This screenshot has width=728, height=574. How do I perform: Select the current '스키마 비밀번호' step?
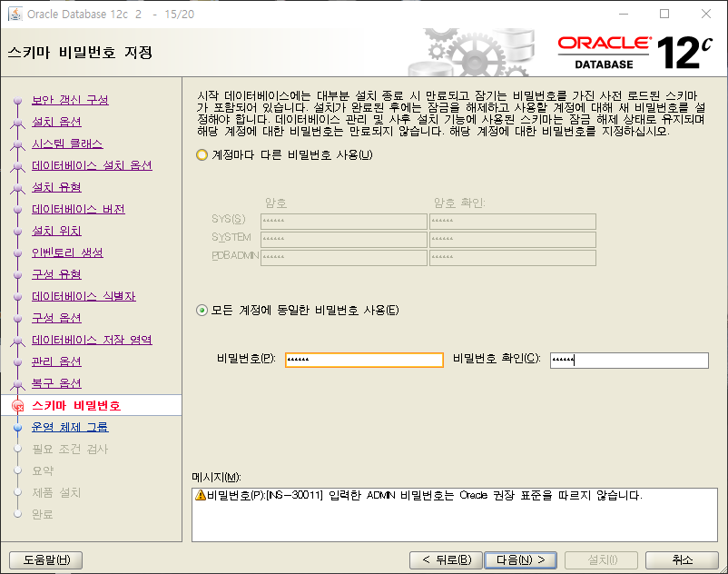tap(76, 405)
